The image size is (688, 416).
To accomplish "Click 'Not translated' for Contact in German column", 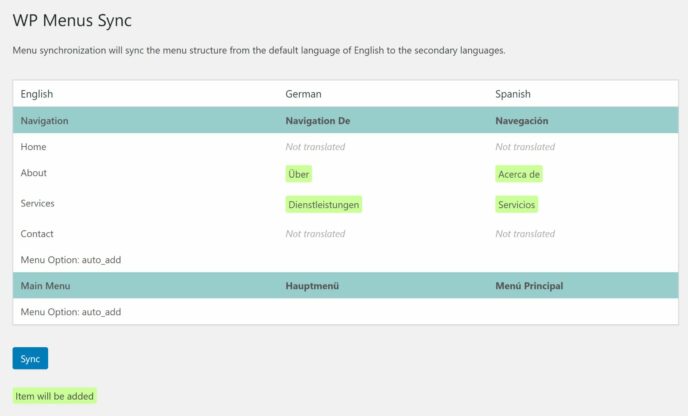I will tap(315, 233).
